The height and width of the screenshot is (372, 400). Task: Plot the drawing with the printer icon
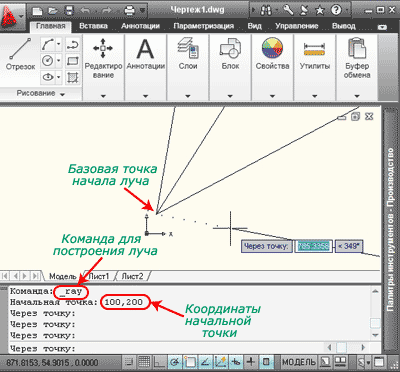point(130,11)
